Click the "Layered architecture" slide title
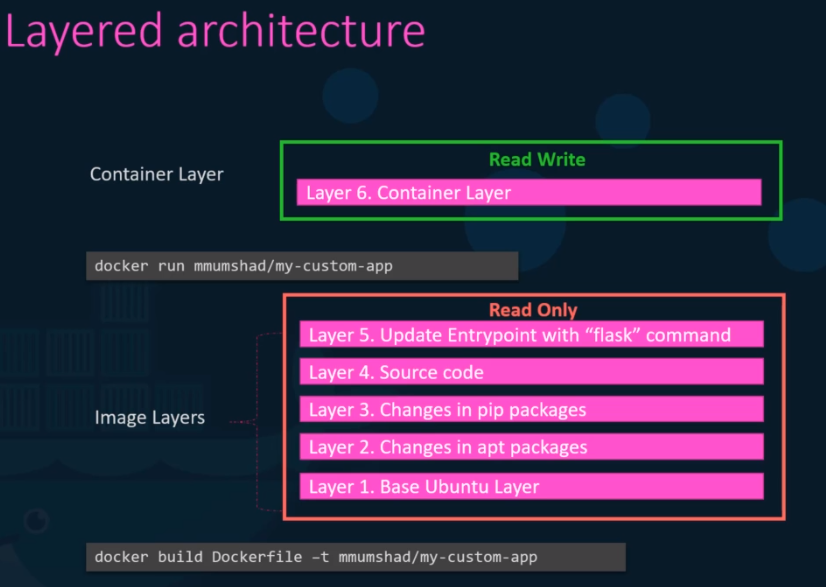Screen dimensions: 826x587 point(215,32)
